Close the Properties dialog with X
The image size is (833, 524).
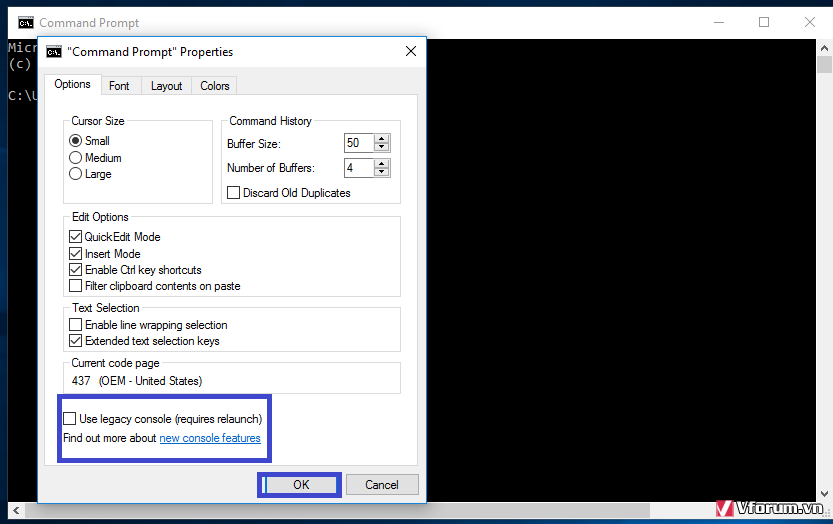(x=411, y=51)
